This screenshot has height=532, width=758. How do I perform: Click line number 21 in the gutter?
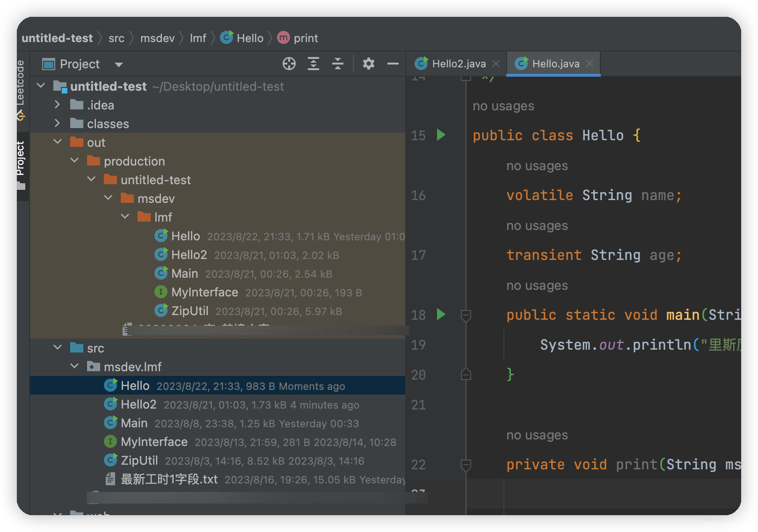pyautogui.click(x=418, y=404)
